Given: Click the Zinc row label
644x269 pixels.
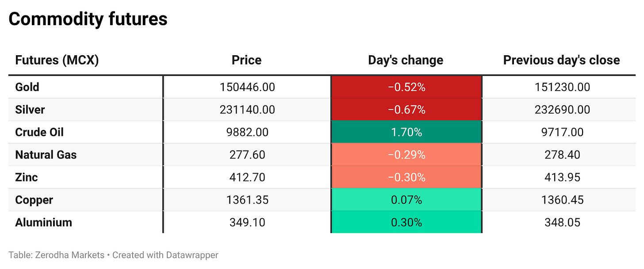Looking at the screenshot, I should click(x=27, y=177).
